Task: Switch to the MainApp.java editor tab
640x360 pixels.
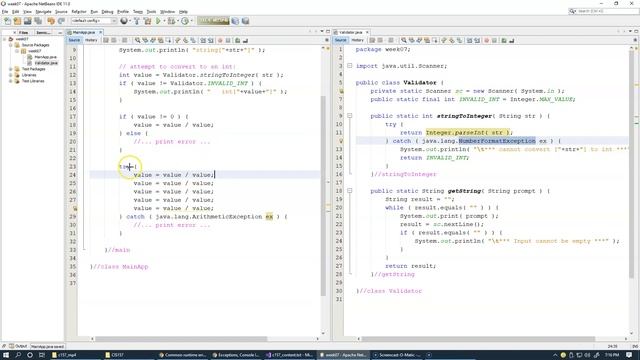Action: tap(84, 32)
